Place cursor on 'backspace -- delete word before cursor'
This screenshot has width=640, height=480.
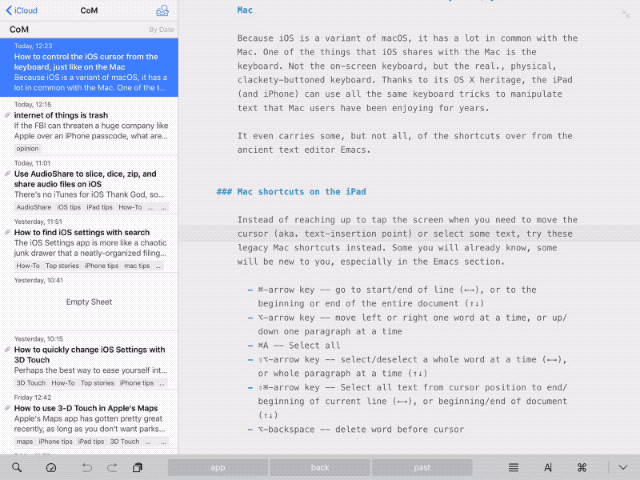click(x=361, y=429)
